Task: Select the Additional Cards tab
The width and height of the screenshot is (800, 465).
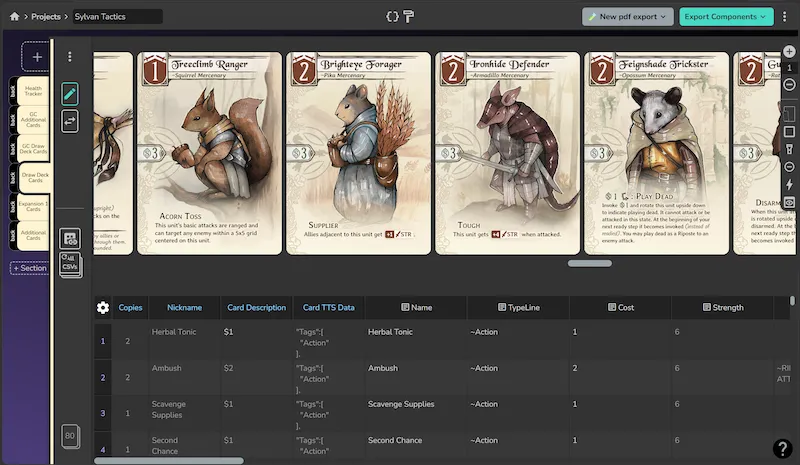Action: pos(33,235)
